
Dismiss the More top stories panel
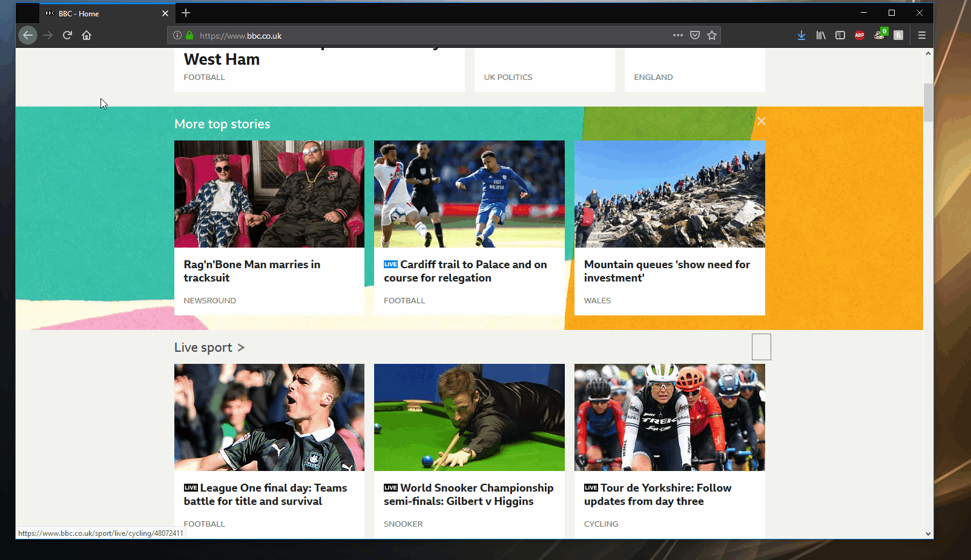761,121
